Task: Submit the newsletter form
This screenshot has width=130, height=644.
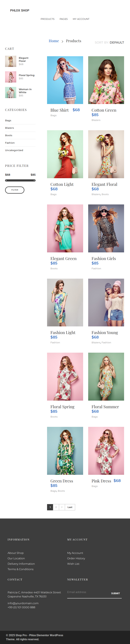Action: [115, 593]
